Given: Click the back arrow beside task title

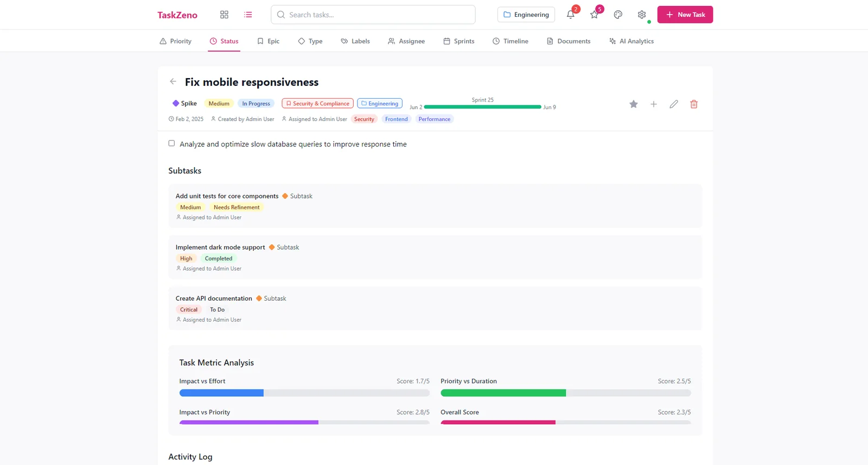Looking at the screenshot, I should point(173,81).
